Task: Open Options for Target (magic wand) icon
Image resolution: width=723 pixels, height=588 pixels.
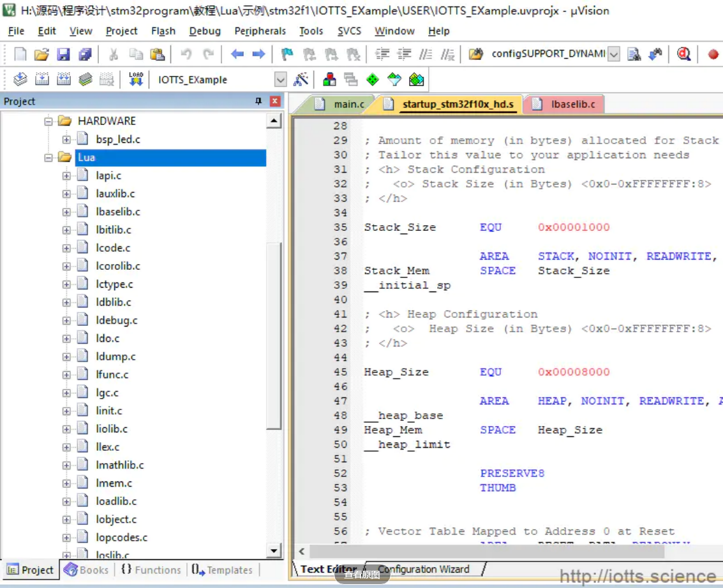Action: pyautogui.click(x=301, y=80)
